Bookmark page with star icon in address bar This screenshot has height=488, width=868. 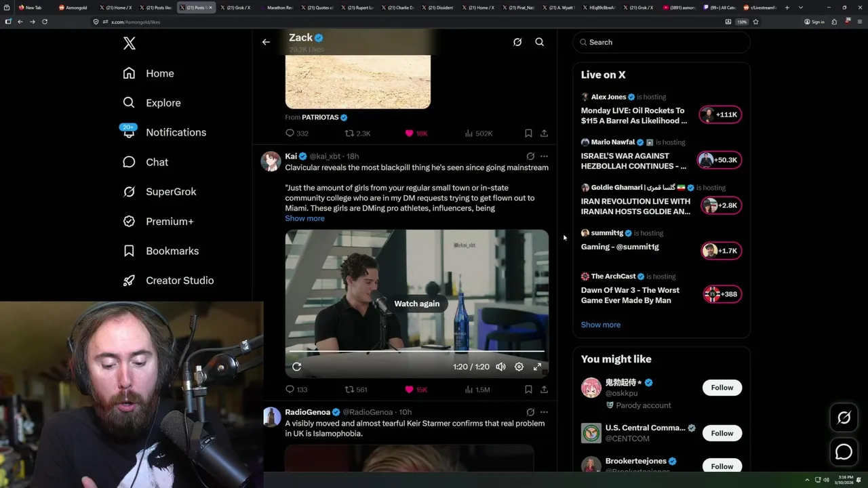[755, 22]
